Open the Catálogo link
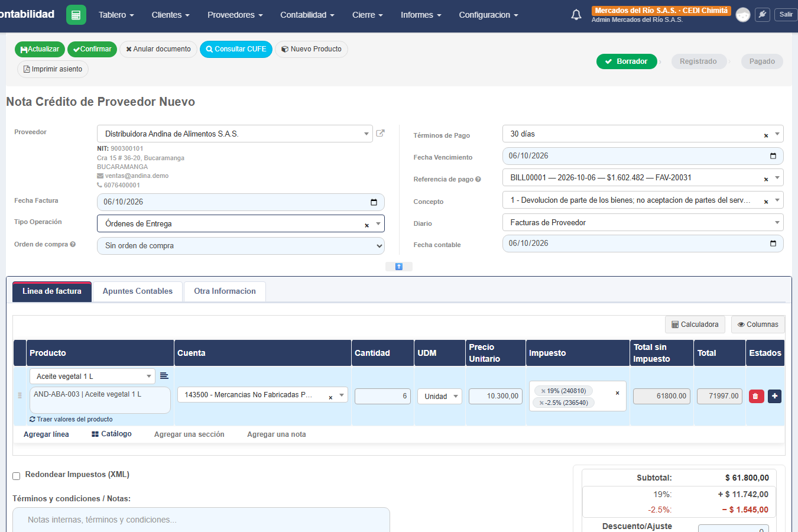The height and width of the screenshot is (532, 798). click(x=112, y=434)
